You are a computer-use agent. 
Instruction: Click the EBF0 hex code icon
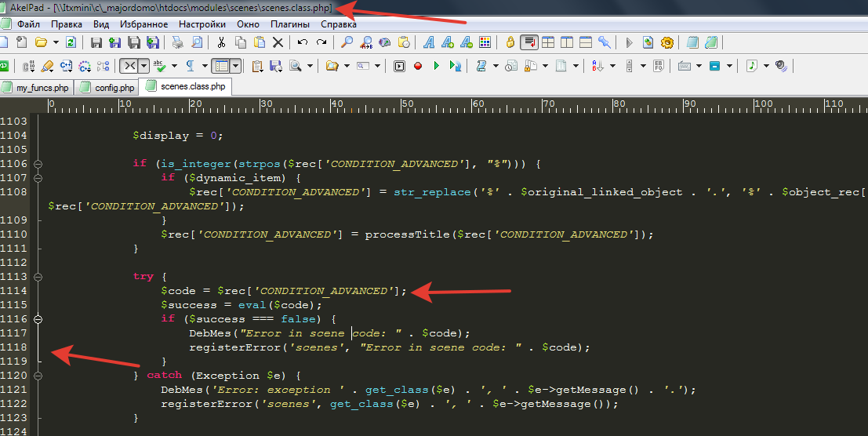(658, 66)
